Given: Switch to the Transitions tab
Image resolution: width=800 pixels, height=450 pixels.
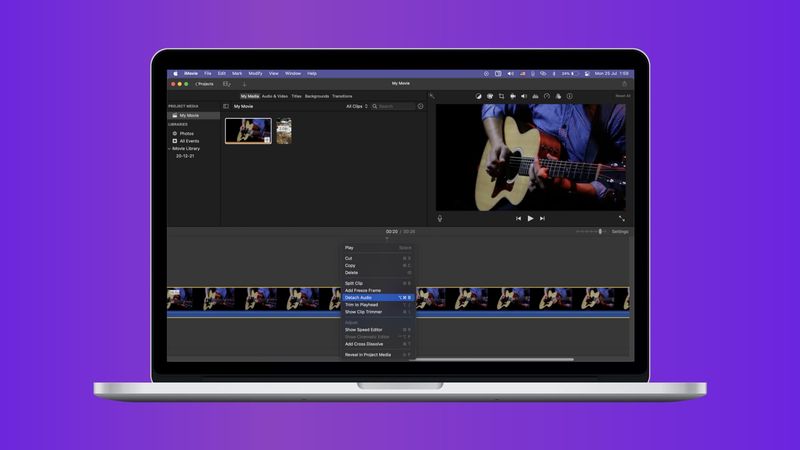Looking at the screenshot, I should coord(342,96).
